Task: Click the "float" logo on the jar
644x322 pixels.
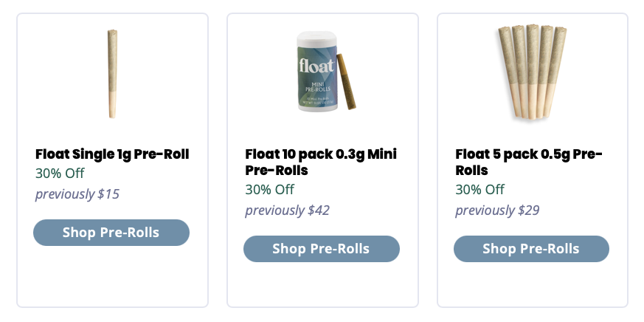Action: 316,65
